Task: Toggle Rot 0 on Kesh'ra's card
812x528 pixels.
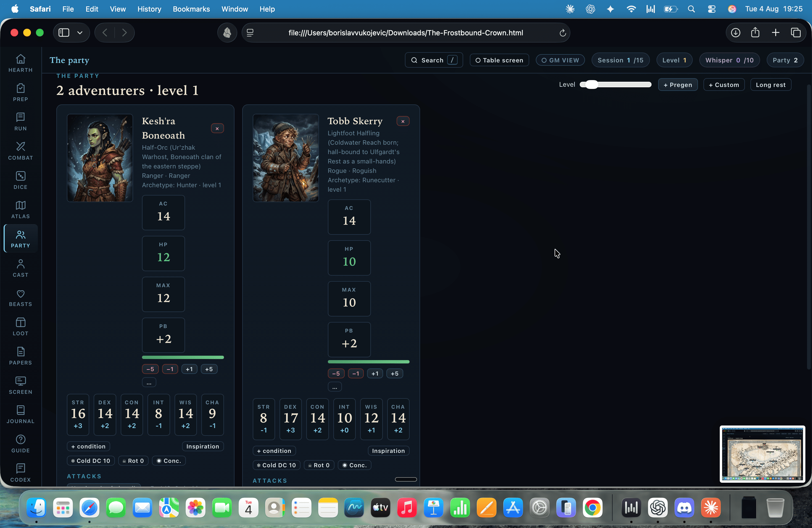Action: [x=133, y=461]
